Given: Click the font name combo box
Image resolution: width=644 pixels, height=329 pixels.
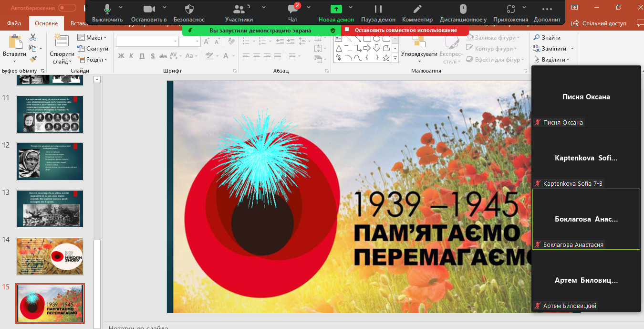Looking at the screenshot, I should (147, 42).
